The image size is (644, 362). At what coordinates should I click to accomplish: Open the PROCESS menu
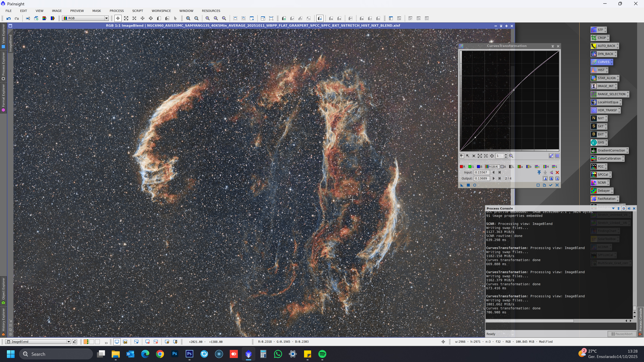[x=117, y=11]
